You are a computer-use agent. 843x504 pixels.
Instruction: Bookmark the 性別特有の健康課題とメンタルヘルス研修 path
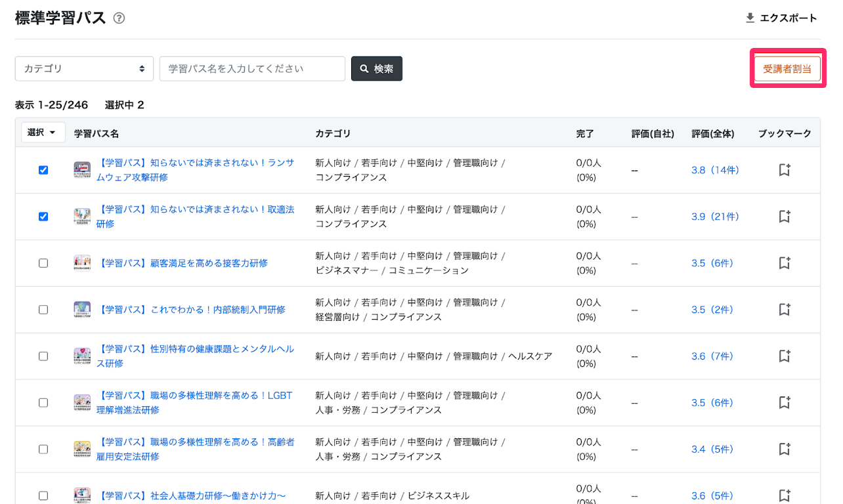click(785, 356)
